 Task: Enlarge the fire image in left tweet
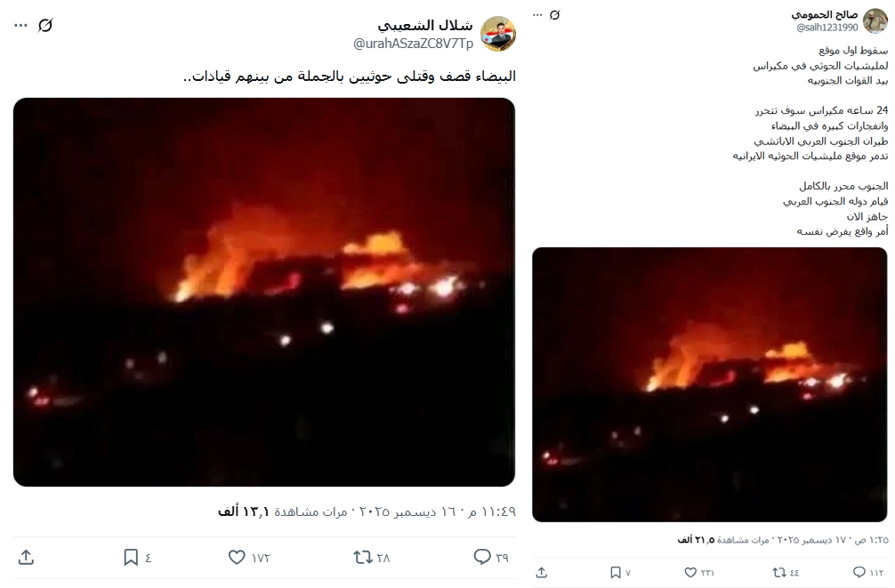click(x=264, y=293)
